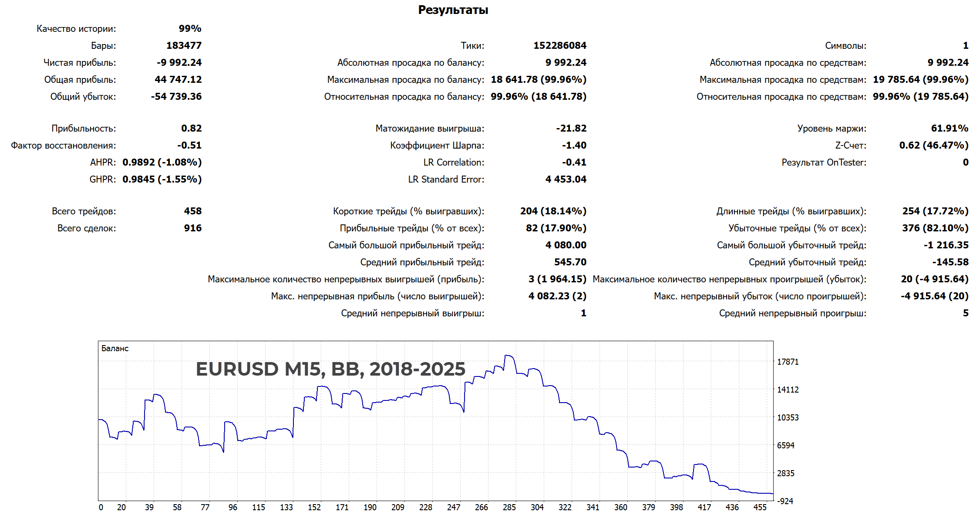Click the Символы value 1
Viewport: 980px width, 522px height.
[x=965, y=45]
